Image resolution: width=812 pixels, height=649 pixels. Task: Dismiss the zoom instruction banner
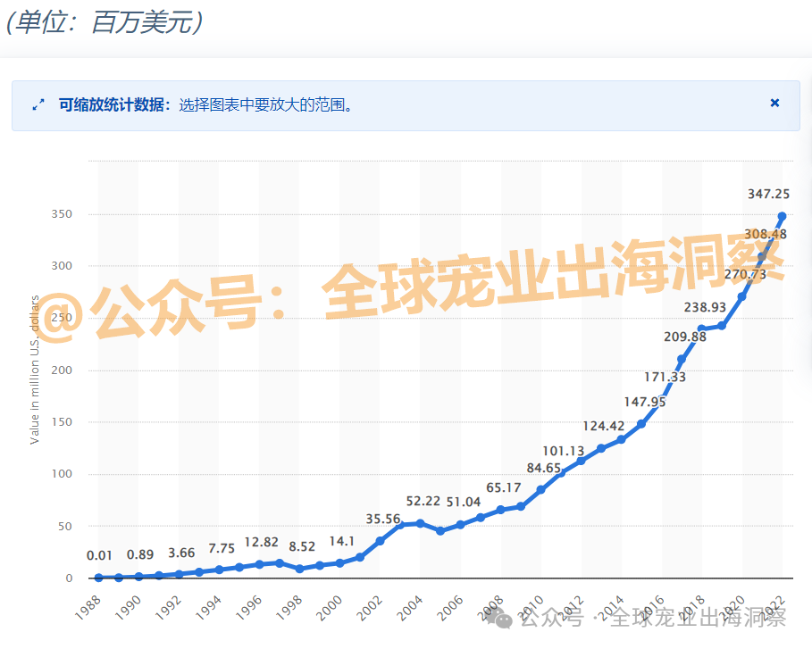(x=774, y=102)
